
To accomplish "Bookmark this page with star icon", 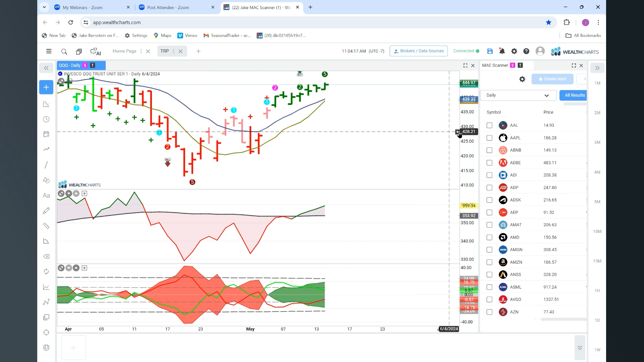I will point(548,22).
